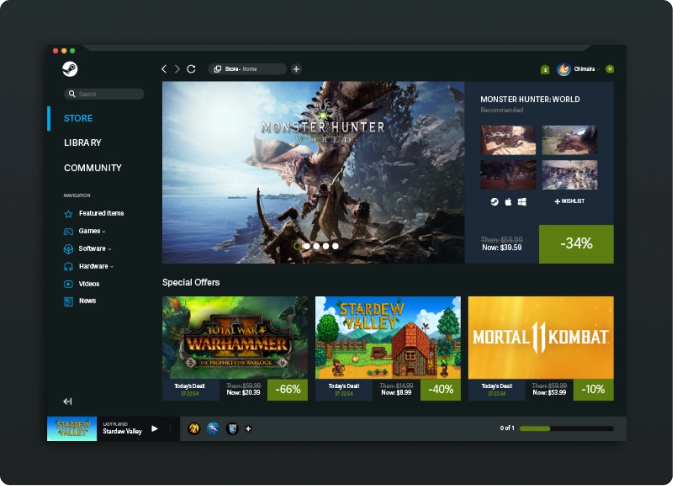This screenshot has width=673, height=486.
Task: View first Monster Hunter screenshot thumbnail
Action: [x=508, y=140]
